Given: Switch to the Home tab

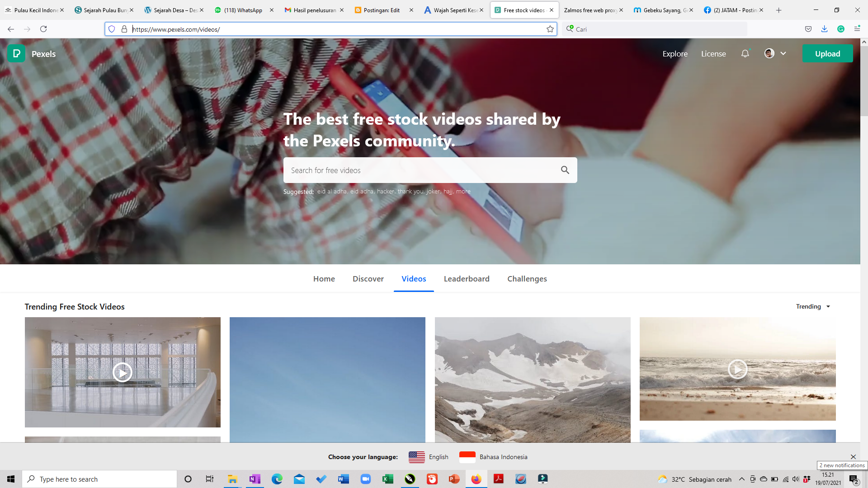Looking at the screenshot, I should pos(324,279).
